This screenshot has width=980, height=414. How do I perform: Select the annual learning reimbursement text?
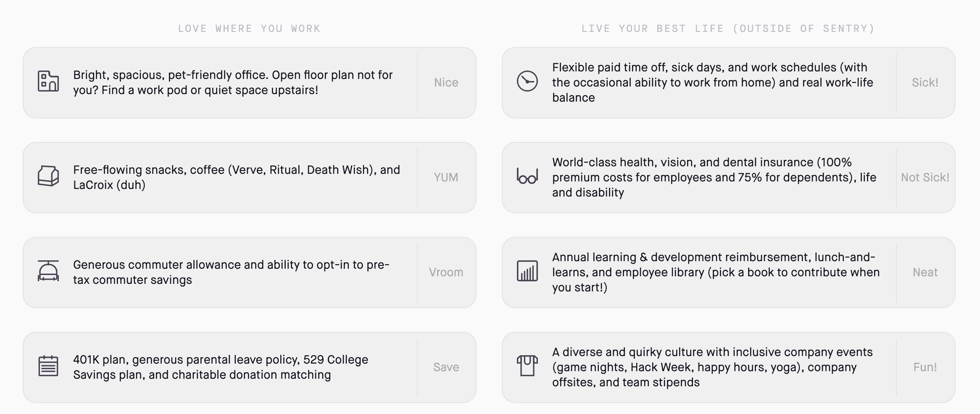pos(716,273)
